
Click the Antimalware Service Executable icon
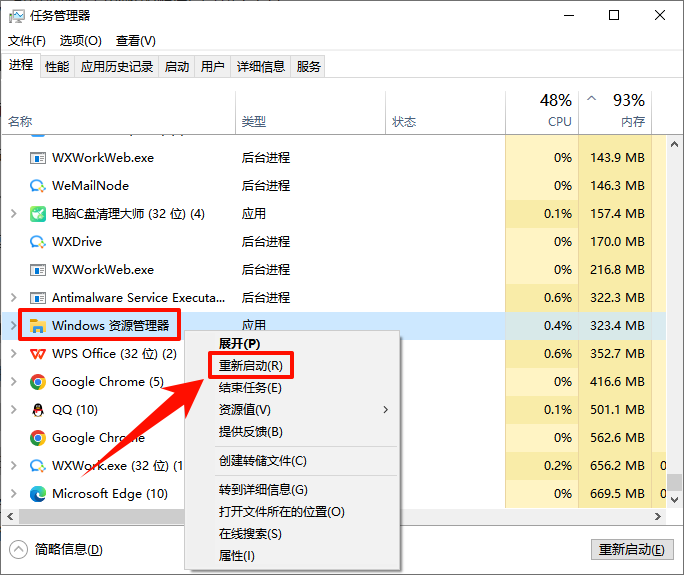click(x=38, y=298)
